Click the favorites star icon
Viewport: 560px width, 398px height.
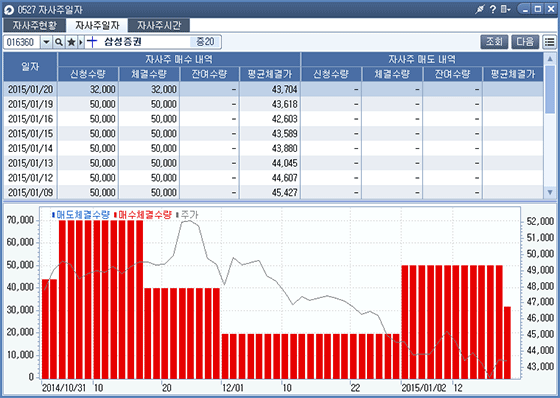(71, 42)
